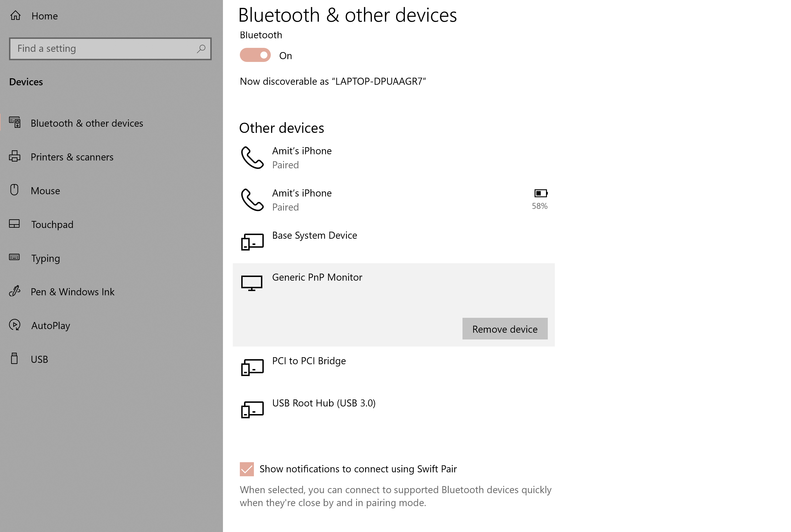Click the Typing settings icon
This screenshot has width=791, height=532.
point(14,258)
